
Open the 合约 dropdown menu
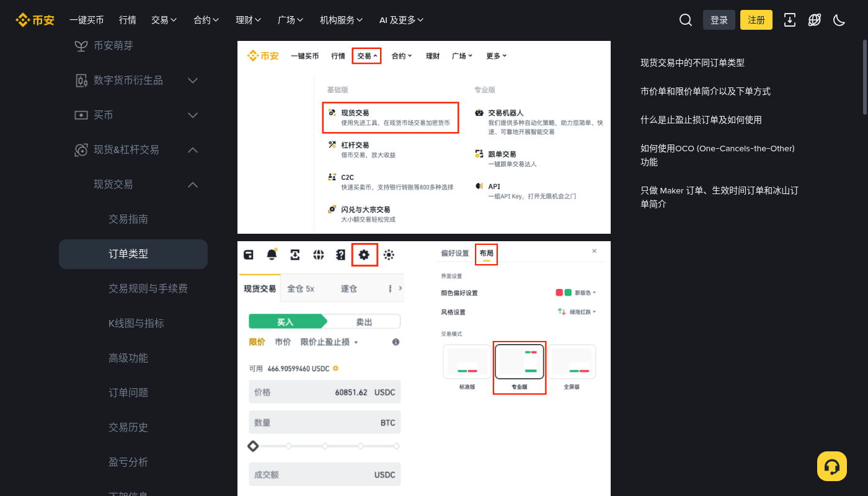coord(206,20)
